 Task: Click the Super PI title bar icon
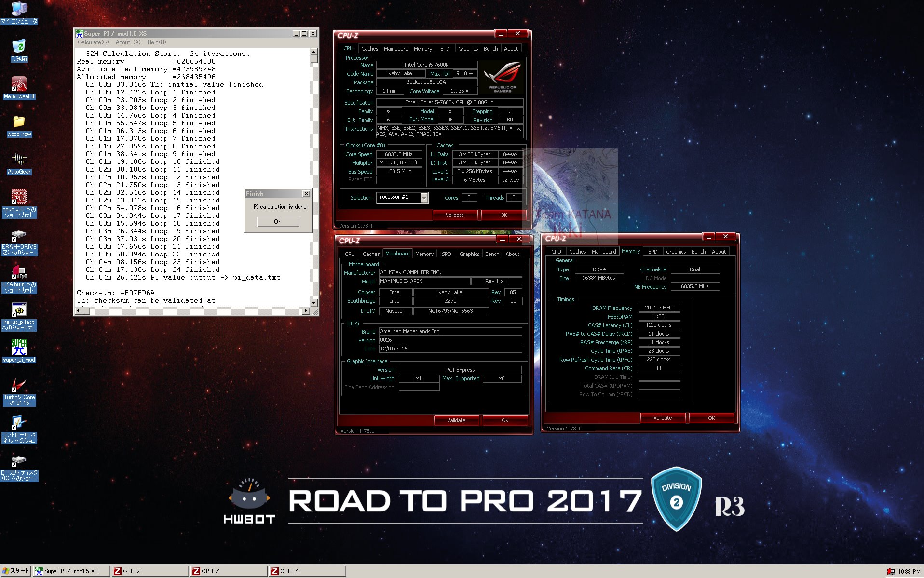[79, 34]
